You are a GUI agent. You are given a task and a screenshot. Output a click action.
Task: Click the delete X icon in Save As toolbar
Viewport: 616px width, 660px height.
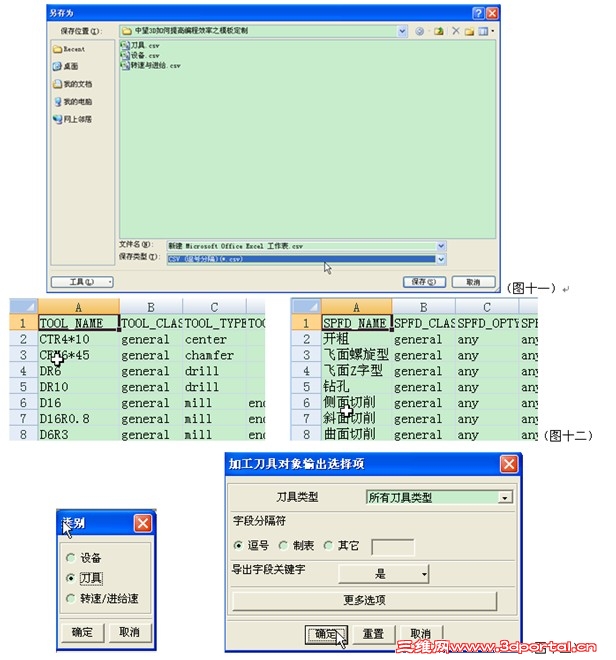[x=456, y=31]
